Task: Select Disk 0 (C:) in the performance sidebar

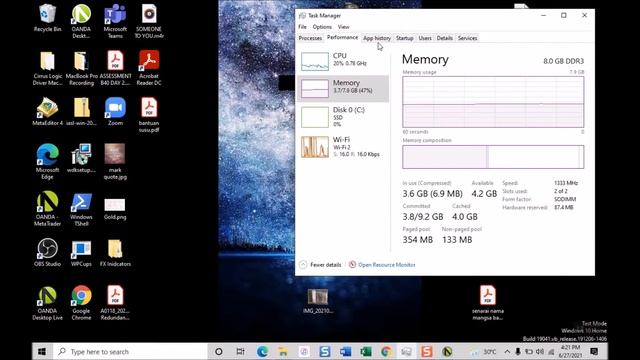Action: (x=343, y=117)
